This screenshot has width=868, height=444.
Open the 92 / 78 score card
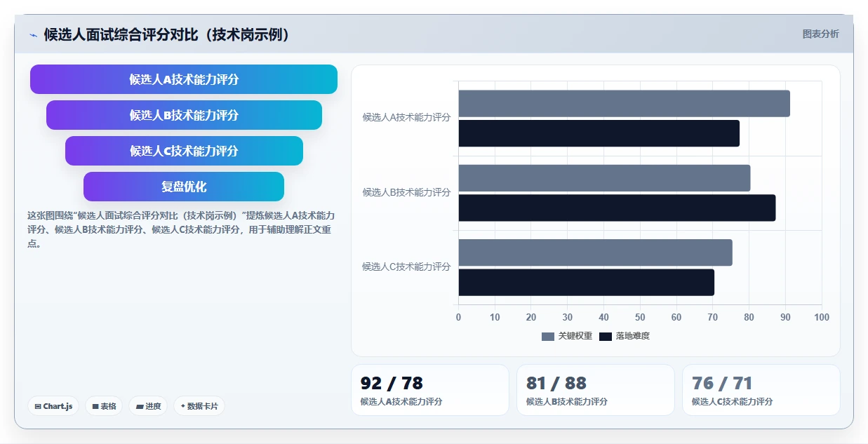(x=430, y=390)
